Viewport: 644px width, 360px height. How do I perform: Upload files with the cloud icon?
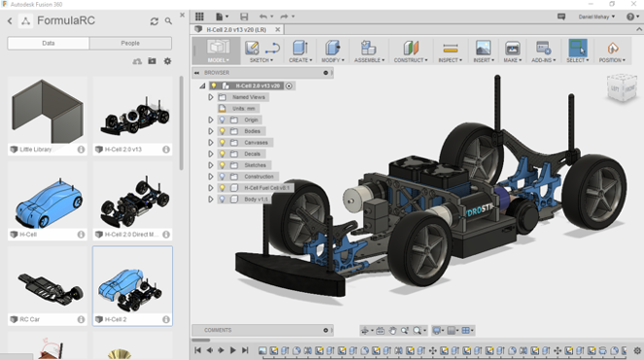tap(137, 61)
